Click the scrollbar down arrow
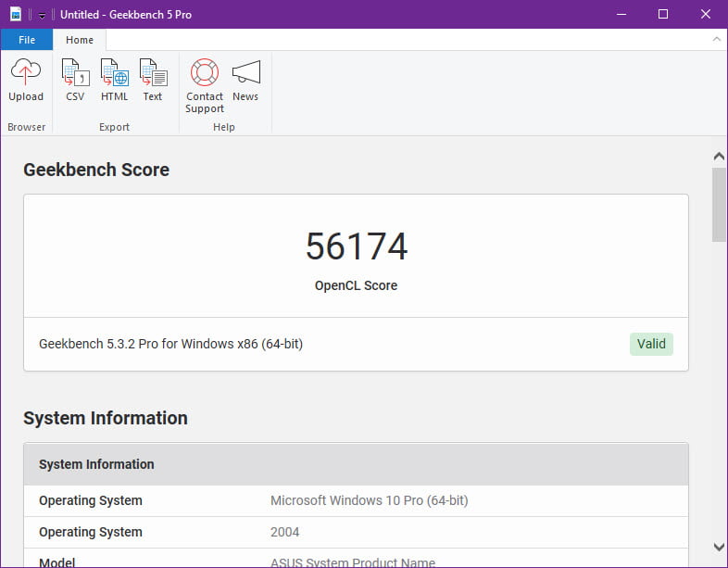Image resolution: width=728 pixels, height=568 pixels. (x=719, y=547)
